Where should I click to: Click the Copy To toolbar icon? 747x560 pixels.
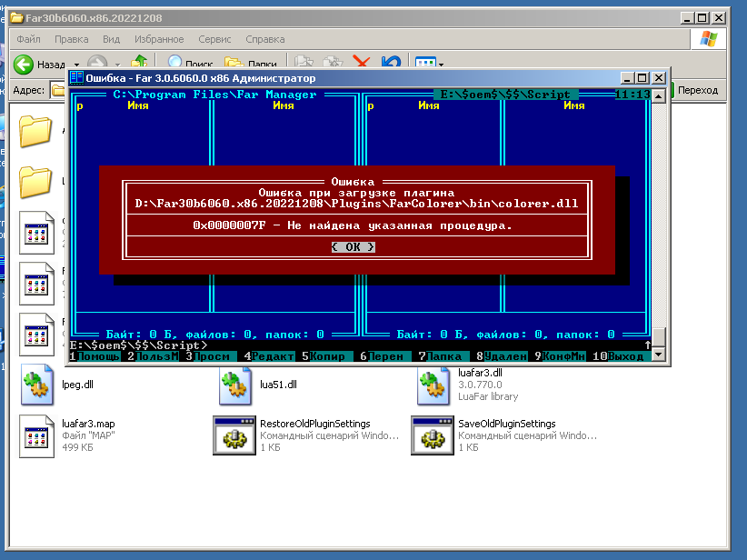[x=333, y=63]
